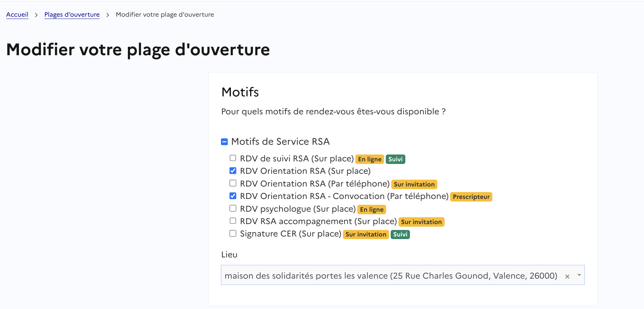Viewport: 644px width, 309px height.
Task: Uncheck RDV Orientation RSA (Sur place)
Action: click(233, 171)
